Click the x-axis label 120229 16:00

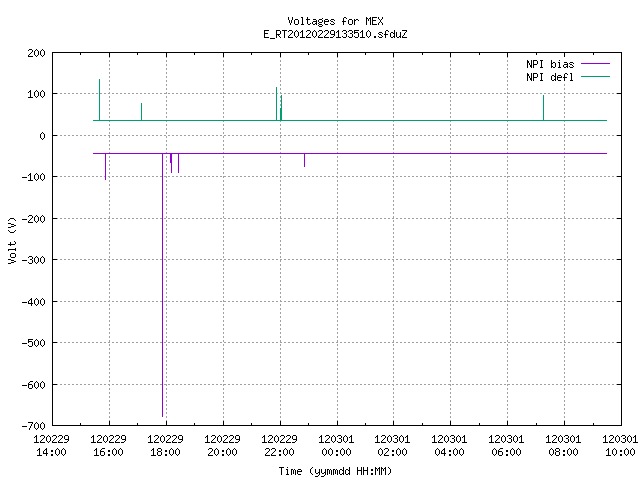[x=109, y=446]
